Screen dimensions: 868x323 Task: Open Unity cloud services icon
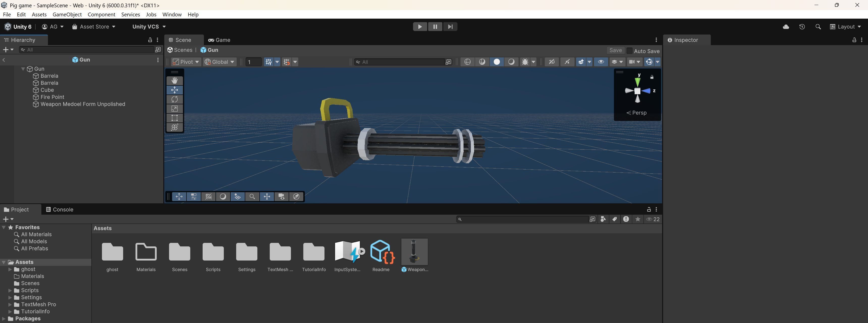[786, 26]
